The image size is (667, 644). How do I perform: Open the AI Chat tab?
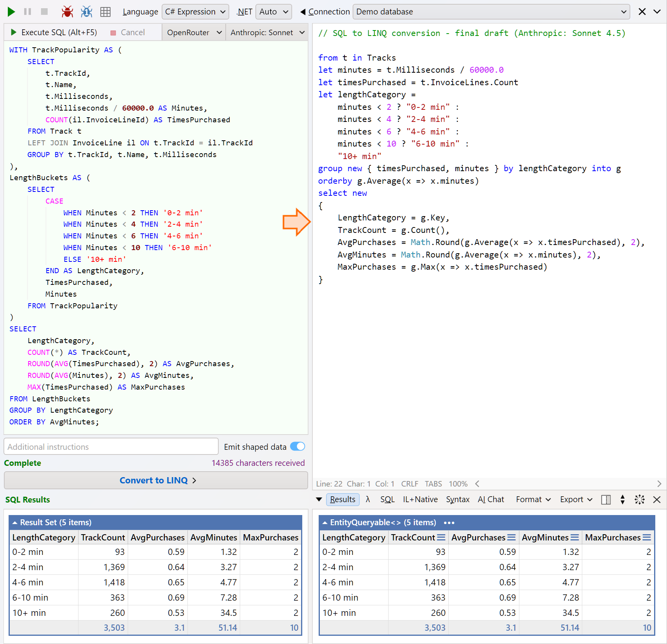click(490, 499)
